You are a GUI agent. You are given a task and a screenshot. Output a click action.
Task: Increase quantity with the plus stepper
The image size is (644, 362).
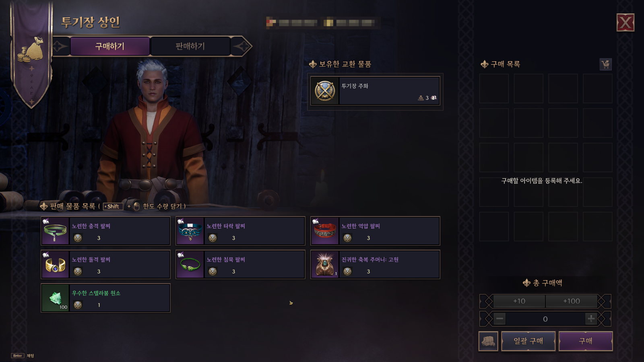pos(591,319)
